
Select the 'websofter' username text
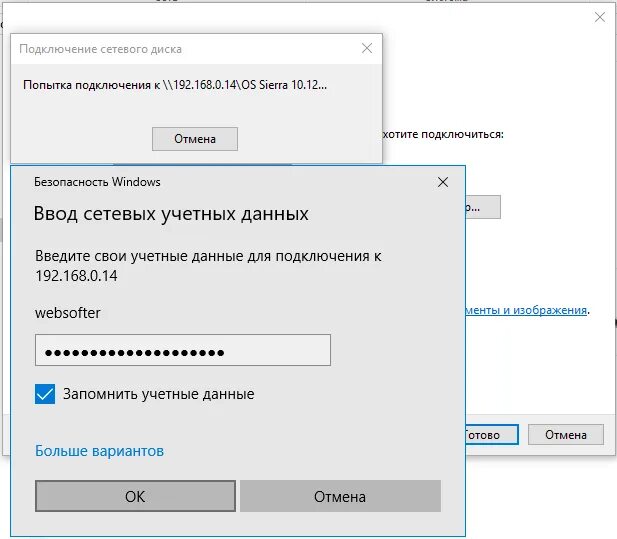[68, 313]
